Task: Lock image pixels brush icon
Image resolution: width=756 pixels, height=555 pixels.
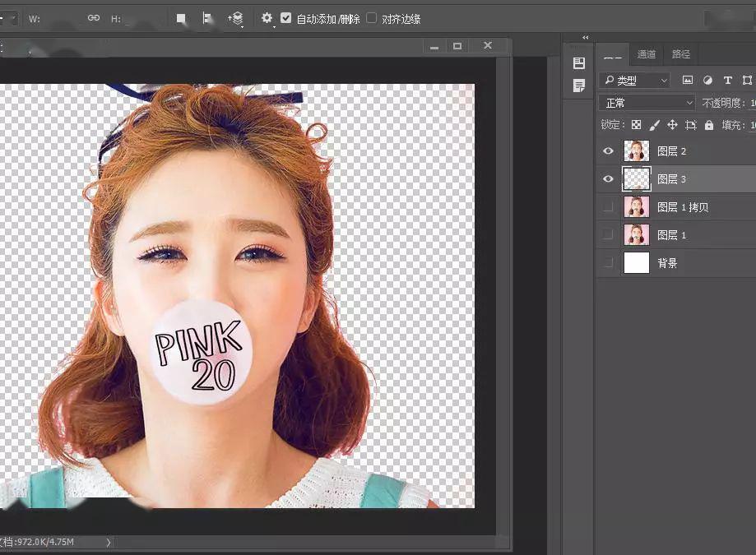Action: 654,125
